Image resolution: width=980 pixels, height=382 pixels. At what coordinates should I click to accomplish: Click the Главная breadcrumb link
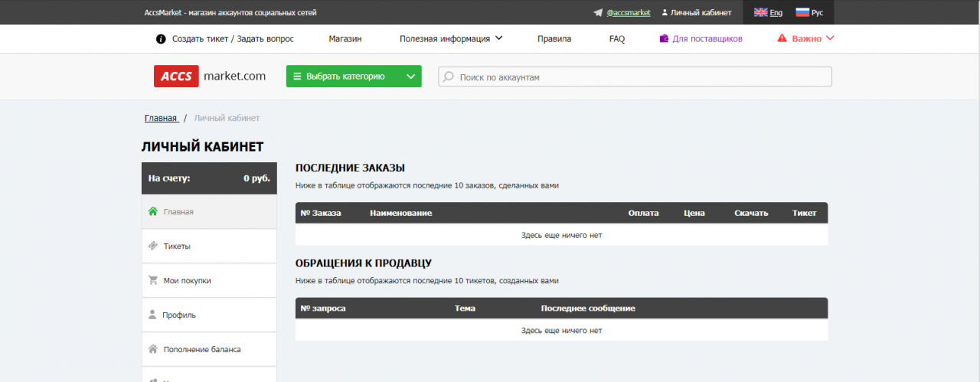pos(161,118)
